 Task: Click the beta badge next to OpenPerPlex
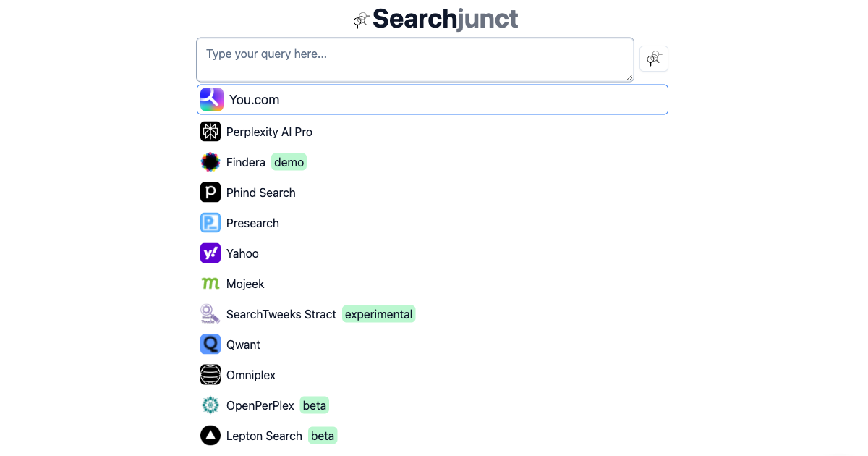coord(314,405)
